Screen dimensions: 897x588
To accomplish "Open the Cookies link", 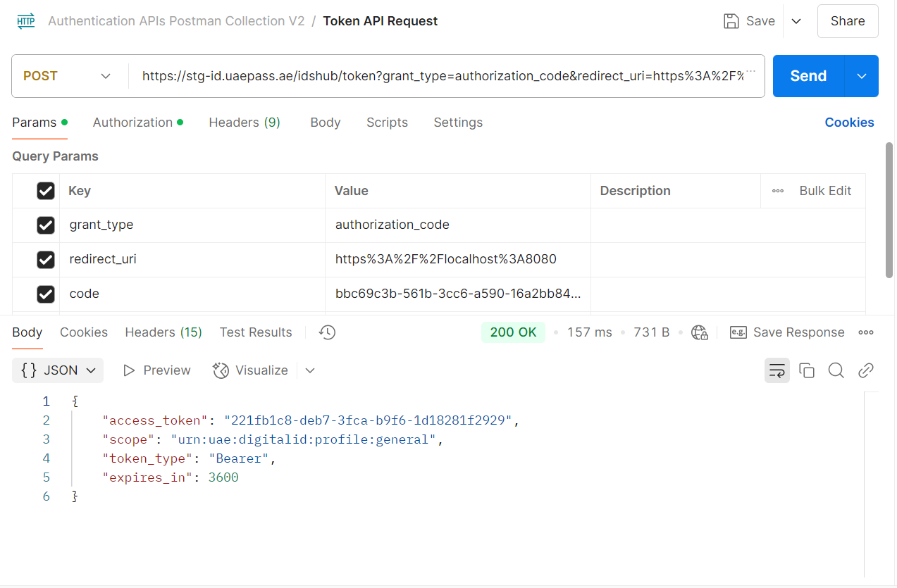I will click(x=849, y=123).
